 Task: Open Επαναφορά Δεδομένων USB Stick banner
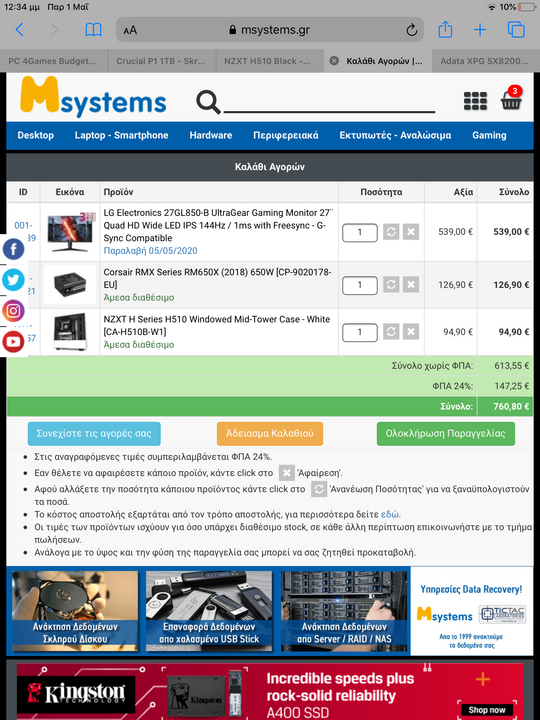point(209,611)
